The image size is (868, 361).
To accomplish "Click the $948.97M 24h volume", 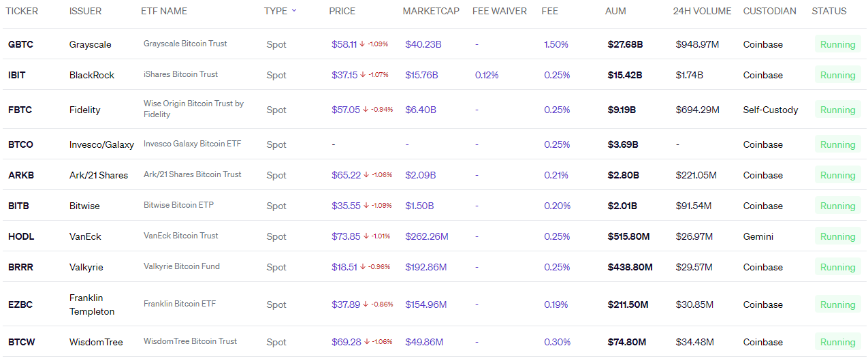I will point(697,44).
